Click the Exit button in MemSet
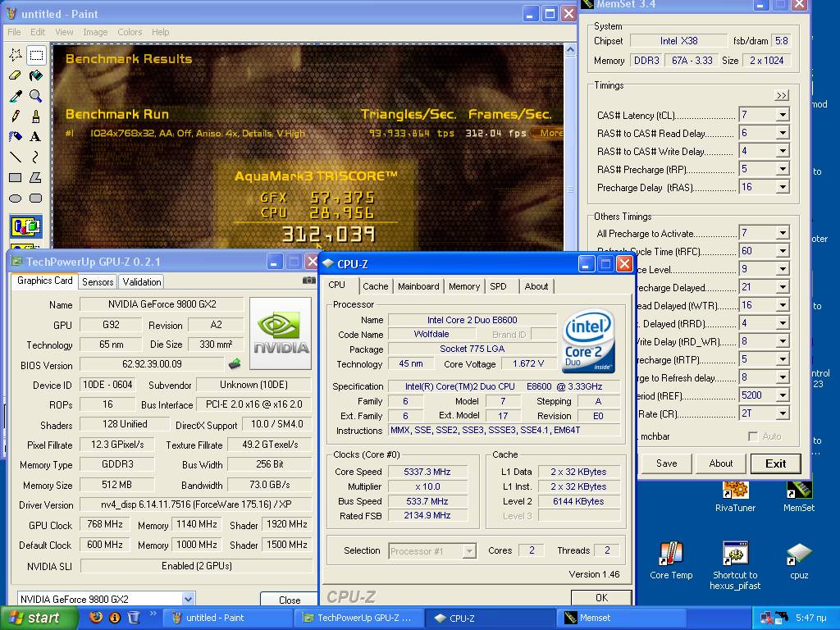The height and width of the screenshot is (630, 840). (x=775, y=464)
